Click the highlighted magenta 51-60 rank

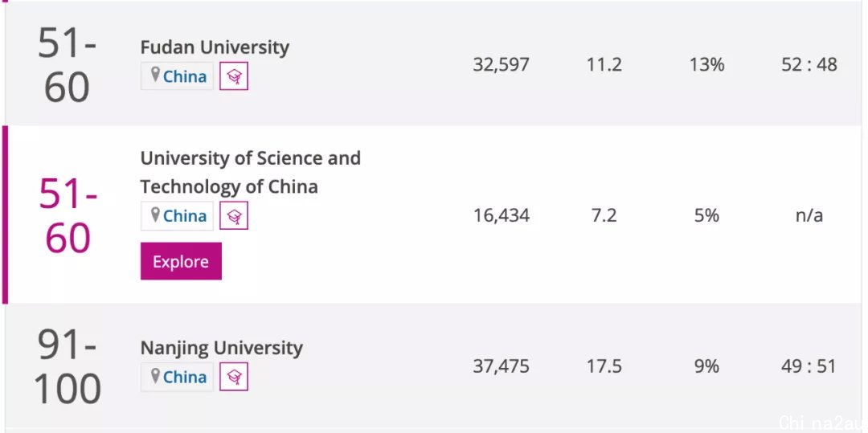pos(68,215)
